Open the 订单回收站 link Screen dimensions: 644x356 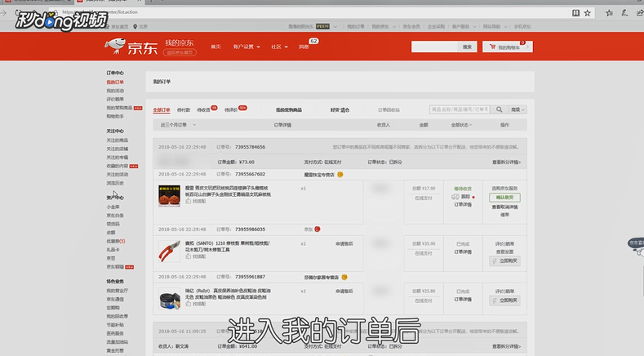(x=389, y=110)
